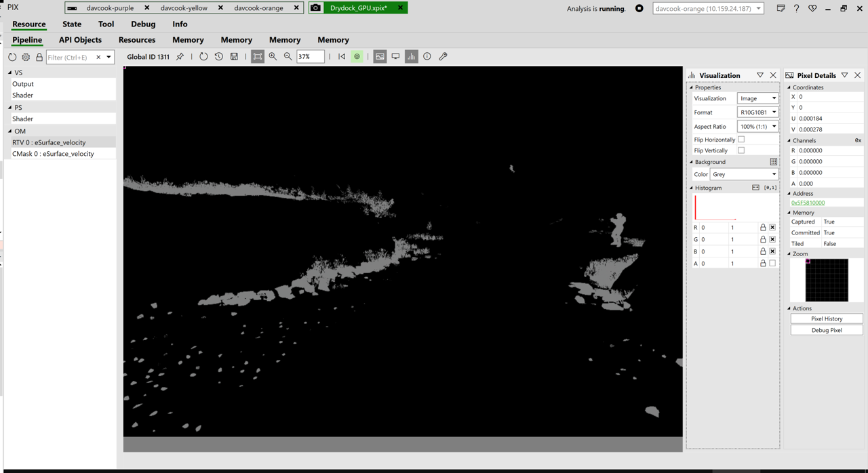Open the wrench tool icon
This screenshot has height=473, width=868.
click(x=443, y=57)
